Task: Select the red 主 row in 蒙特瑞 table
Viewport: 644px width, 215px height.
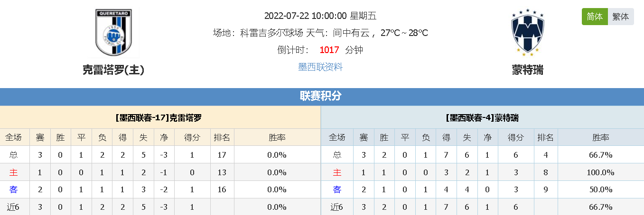Action: tap(337, 172)
